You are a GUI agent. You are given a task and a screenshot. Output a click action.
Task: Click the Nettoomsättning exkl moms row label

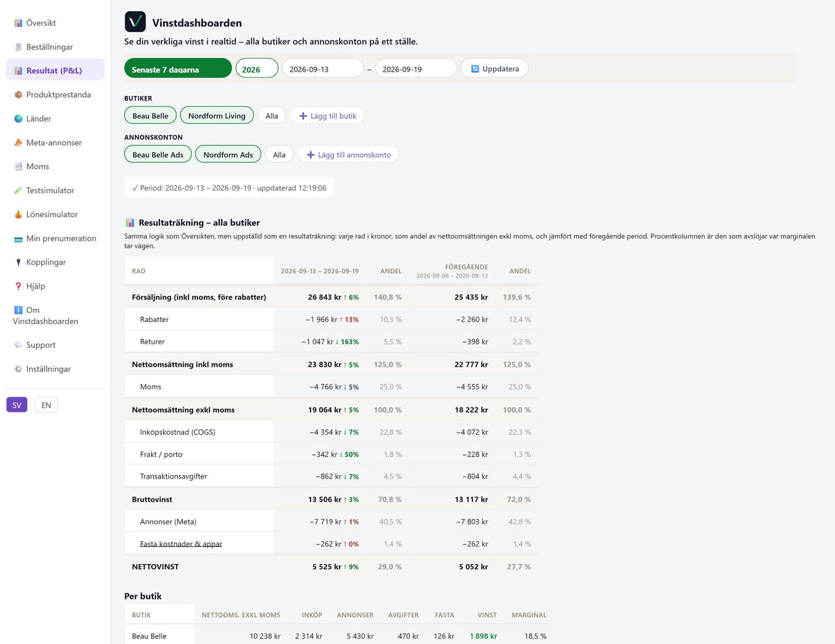(183, 410)
